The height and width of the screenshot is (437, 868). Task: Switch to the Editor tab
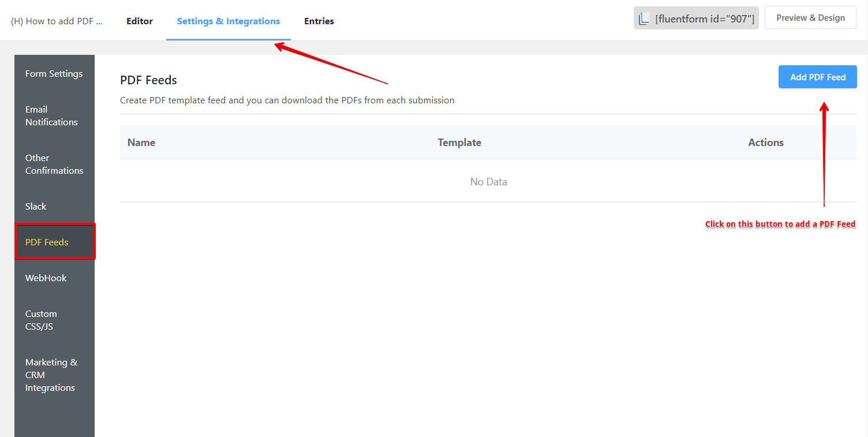click(x=139, y=21)
